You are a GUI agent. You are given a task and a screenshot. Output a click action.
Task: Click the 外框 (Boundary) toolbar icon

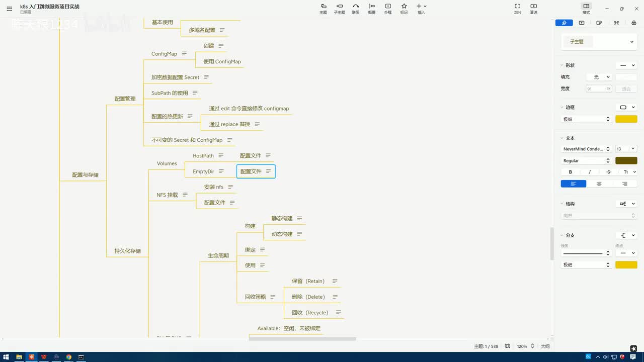(388, 9)
